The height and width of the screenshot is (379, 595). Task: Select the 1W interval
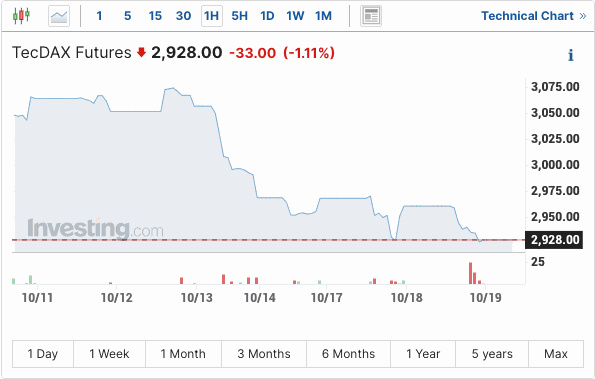(295, 16)
